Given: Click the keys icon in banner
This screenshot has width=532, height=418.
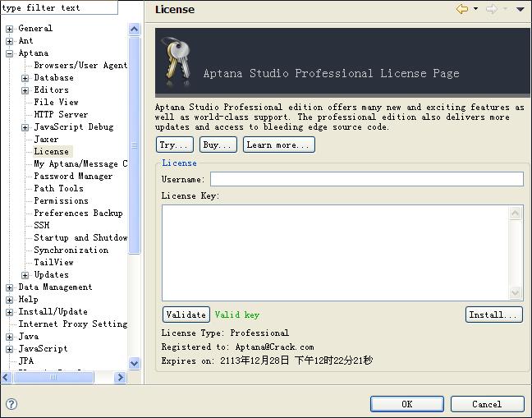Looking at the screenshot, I should 177,61.
